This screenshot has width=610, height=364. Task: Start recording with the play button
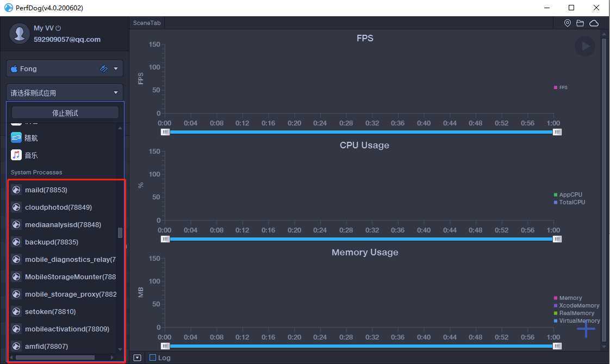coord(585,46)
